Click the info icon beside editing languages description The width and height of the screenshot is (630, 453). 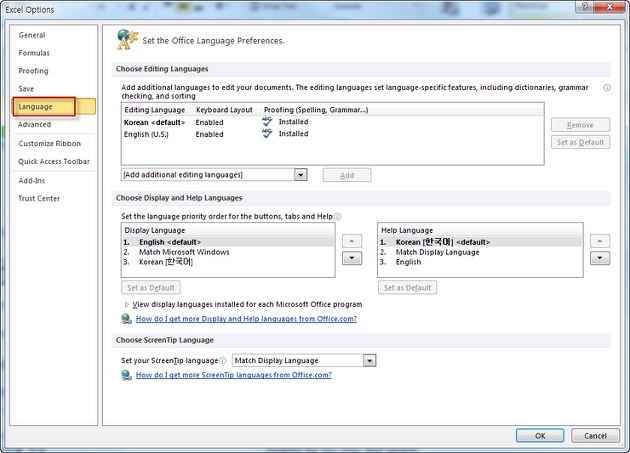click(607, 88)
